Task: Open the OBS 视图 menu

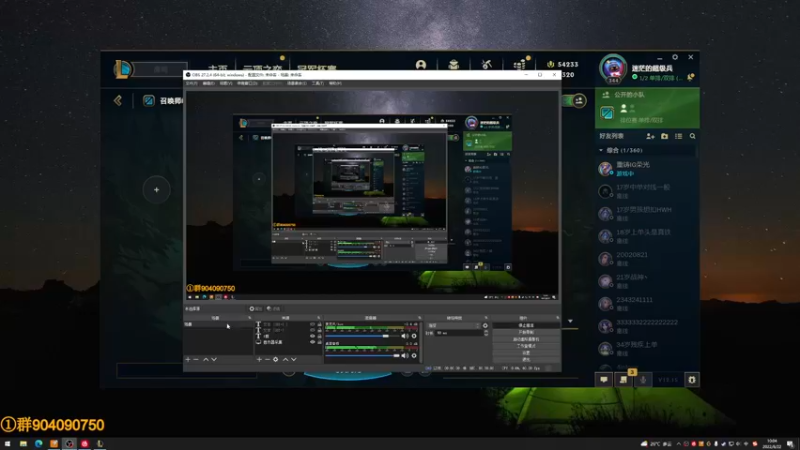Action: [226, 83]
